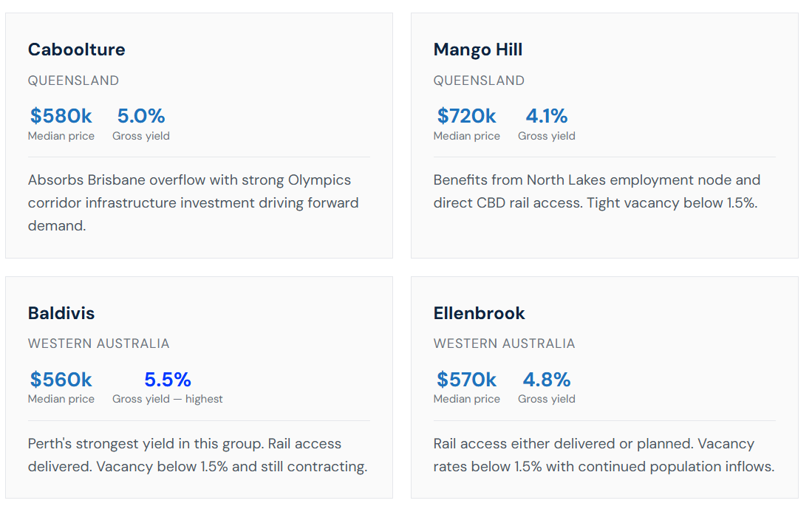812x506 pixels.
Task: Select the $560k Baldivis median price
Action: [x=61, y=380]
